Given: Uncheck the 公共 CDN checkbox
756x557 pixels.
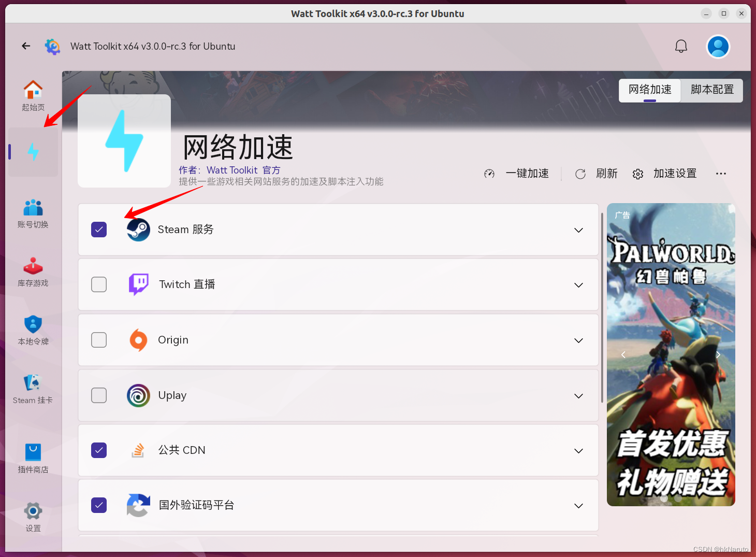Looking at the screenshot, I should [99, 450].
